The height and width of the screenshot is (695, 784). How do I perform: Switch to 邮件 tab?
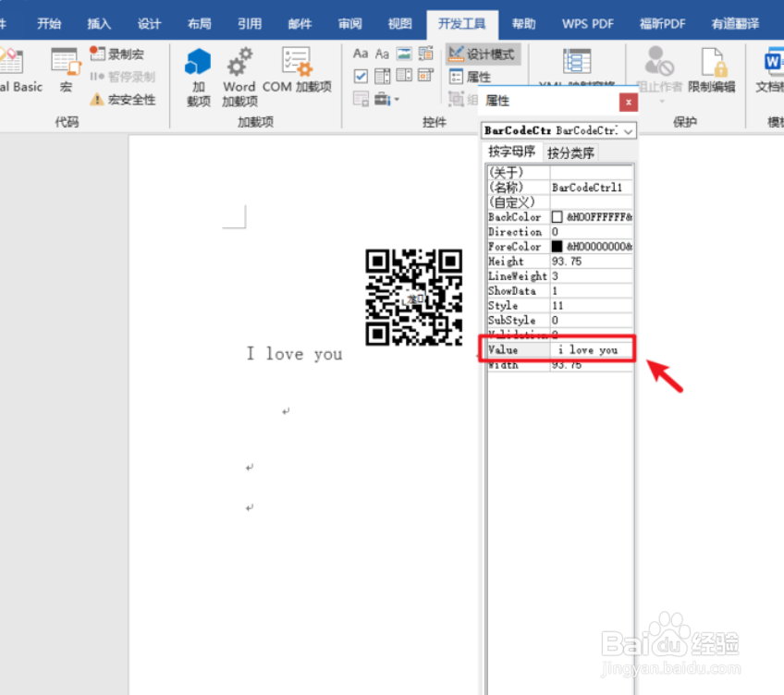(x=300, y=23)
